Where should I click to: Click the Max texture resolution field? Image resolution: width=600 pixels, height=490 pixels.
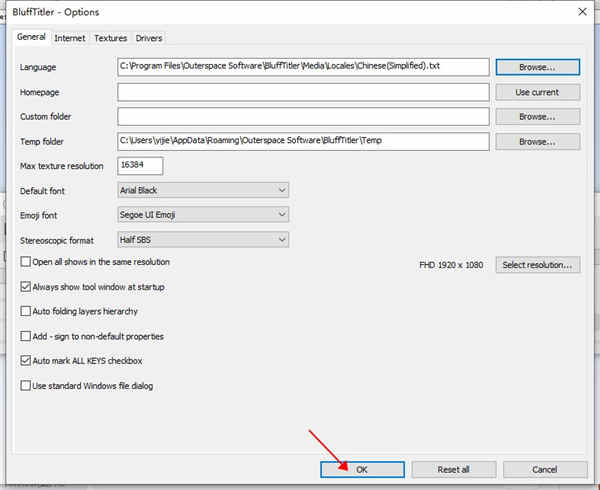[140, 166]
